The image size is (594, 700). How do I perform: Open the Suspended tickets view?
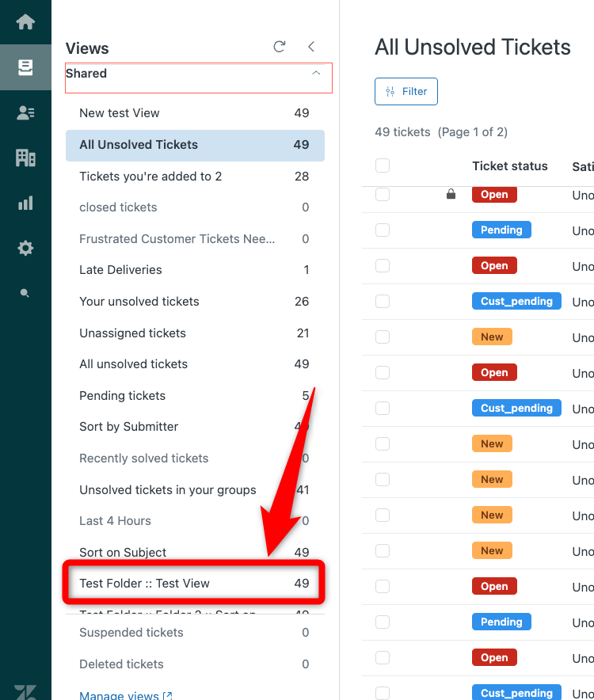click(x=131, y=633)
